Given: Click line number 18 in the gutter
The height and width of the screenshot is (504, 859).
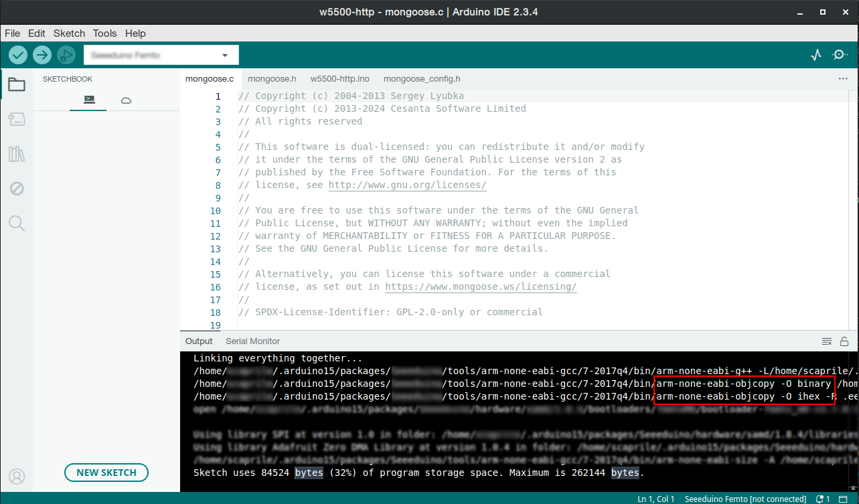Looking at the screenshot, I should 215,312.
